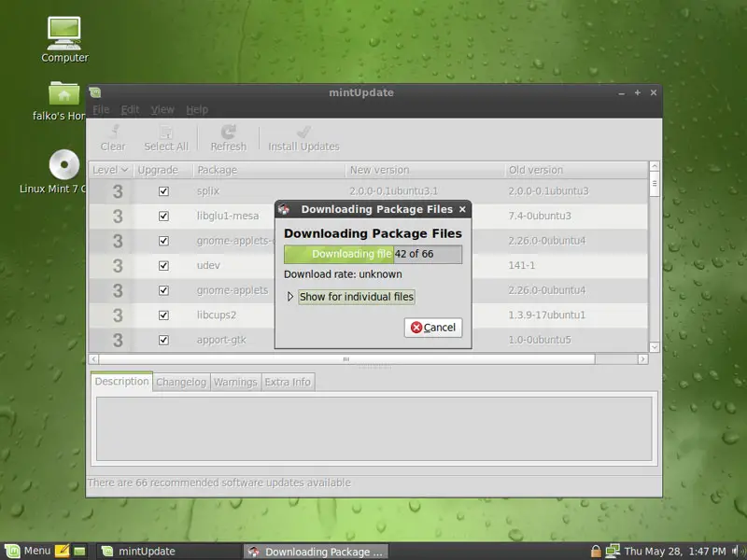Click the description text area
Screen dimensions: 747x560
pyautogui.click(x=374, y=428)
